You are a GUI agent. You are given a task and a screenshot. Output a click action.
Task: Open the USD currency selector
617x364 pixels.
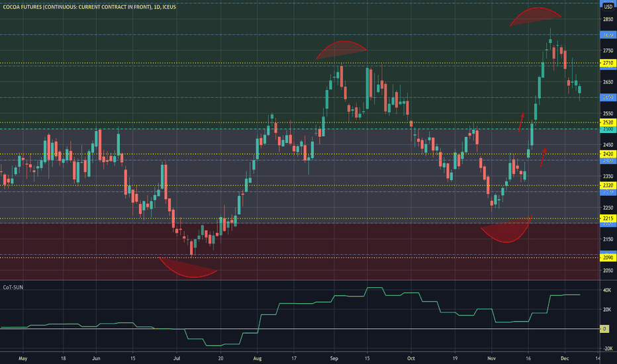608,7
